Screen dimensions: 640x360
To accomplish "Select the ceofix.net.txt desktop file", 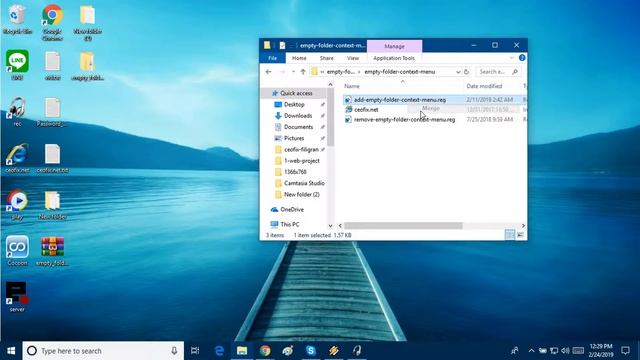I will [x=52, y=158].
